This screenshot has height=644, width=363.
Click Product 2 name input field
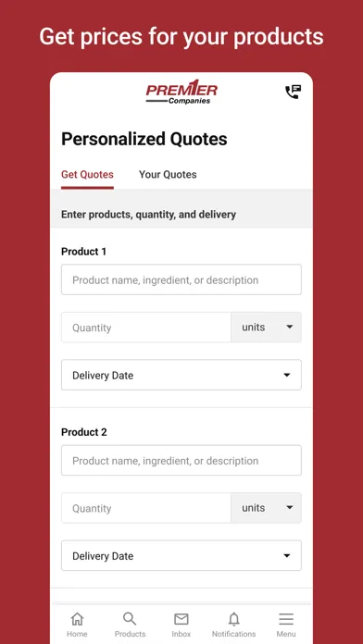point(181,461)
